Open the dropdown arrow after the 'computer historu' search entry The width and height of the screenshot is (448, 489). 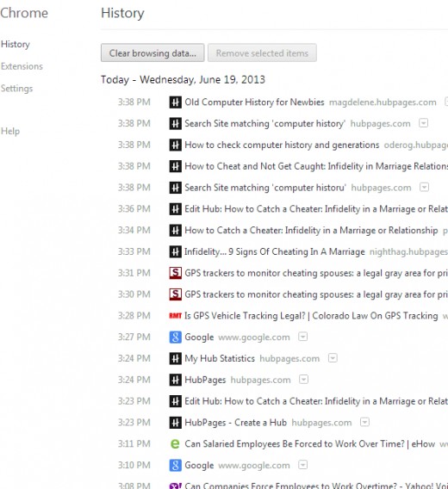[424, 188]
